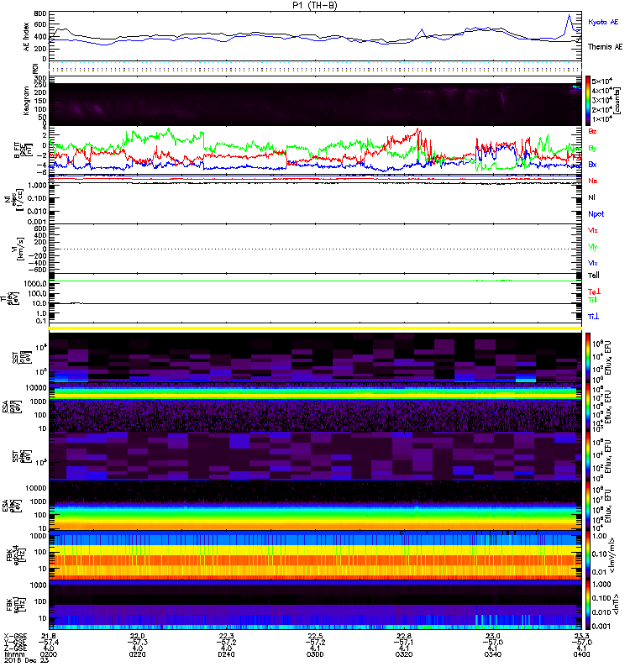Click the SST ions Eflux color bar
Image resolution: width=630 pixels, height=672 pixels.
[588, 357]
